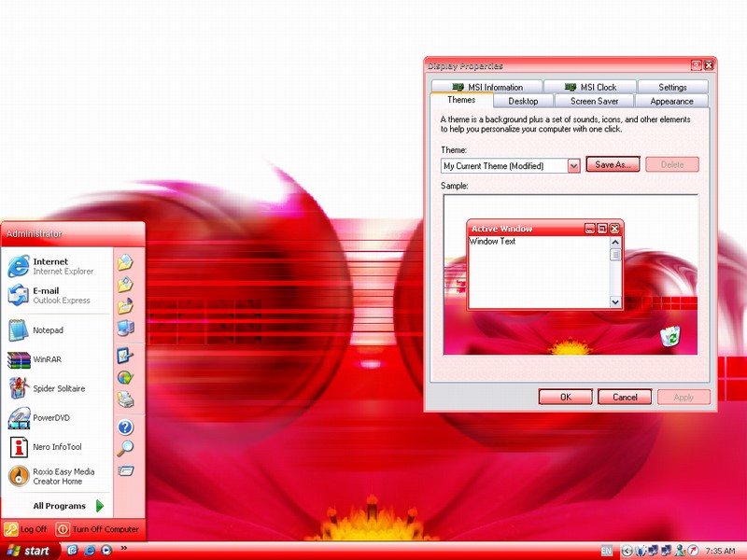The height and width of the screenshot is (560, 747).
Task: Launch Notepad from Start menu
Action: pos(56,330)
